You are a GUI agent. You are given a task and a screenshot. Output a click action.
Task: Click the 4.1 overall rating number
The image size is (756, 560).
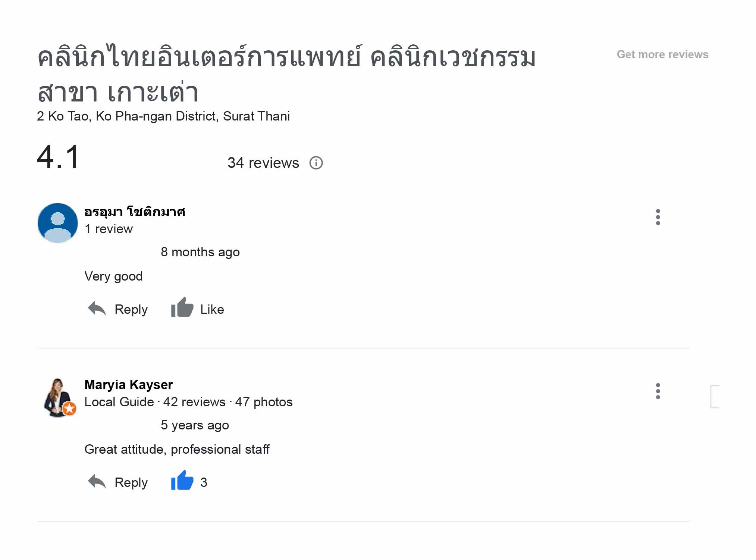[x=58, y=157]
